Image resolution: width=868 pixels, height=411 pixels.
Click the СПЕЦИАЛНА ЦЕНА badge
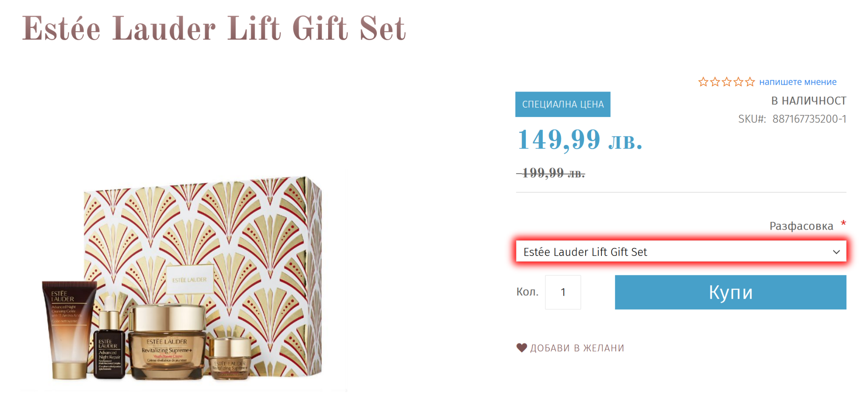[562, 104]
